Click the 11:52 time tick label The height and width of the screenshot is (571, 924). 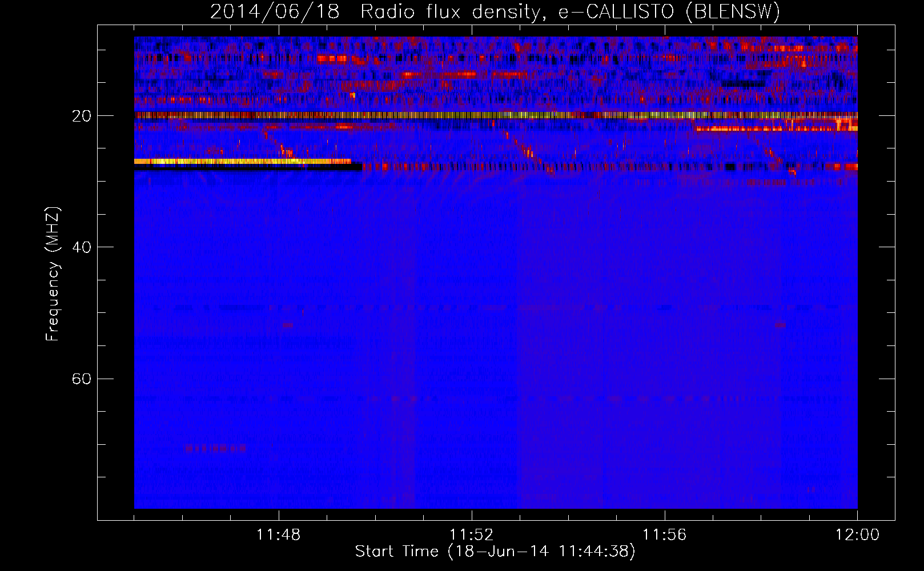point(471,535)
